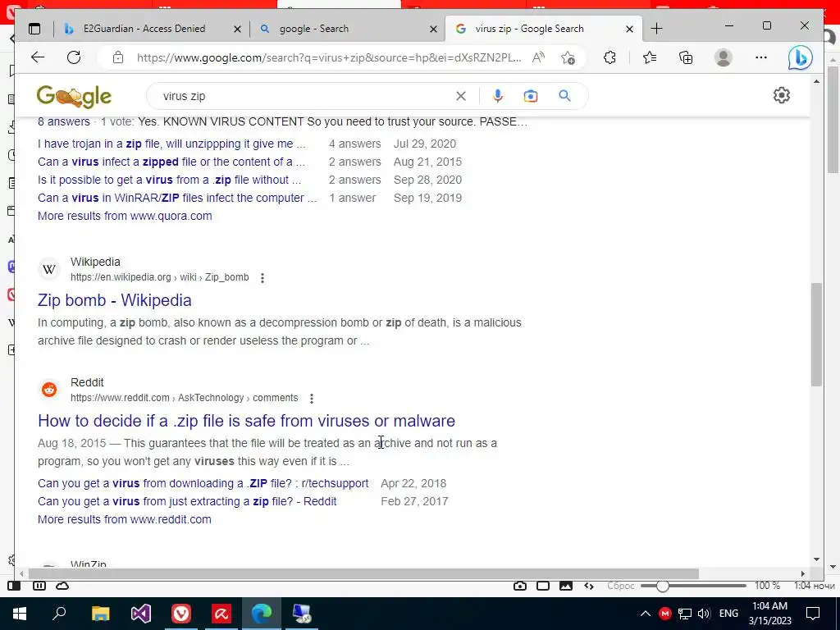Toggle the Vivaldi panel button in status bar
This screenshot has height=630, width=840.
coord(14,586)
